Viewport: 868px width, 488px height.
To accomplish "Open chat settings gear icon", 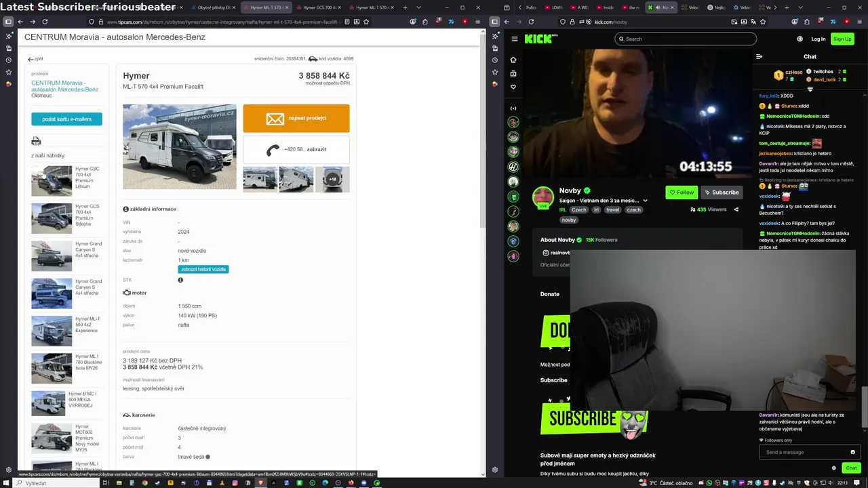I will pos(833,468).
